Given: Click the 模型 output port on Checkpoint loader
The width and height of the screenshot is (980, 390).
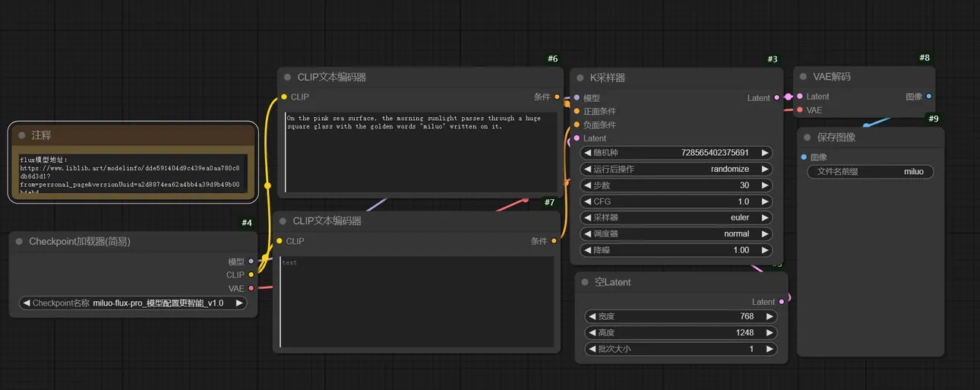Looking at the screenshot, I should [x=251, y=262].
